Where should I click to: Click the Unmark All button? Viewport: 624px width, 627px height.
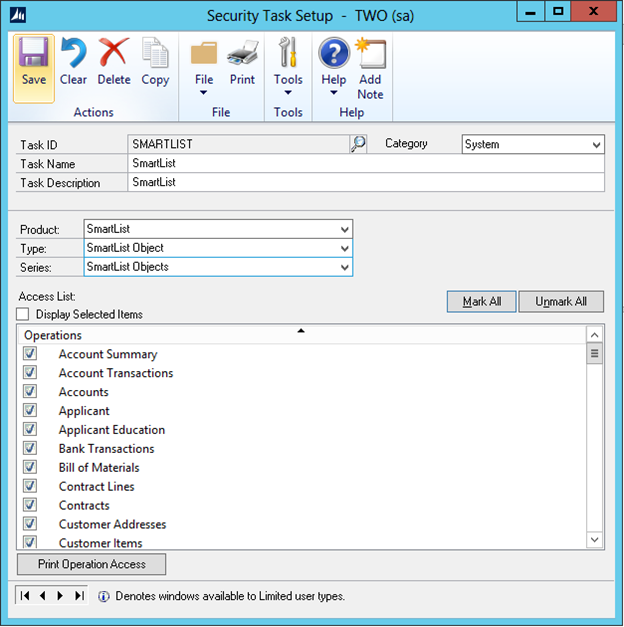561,302
